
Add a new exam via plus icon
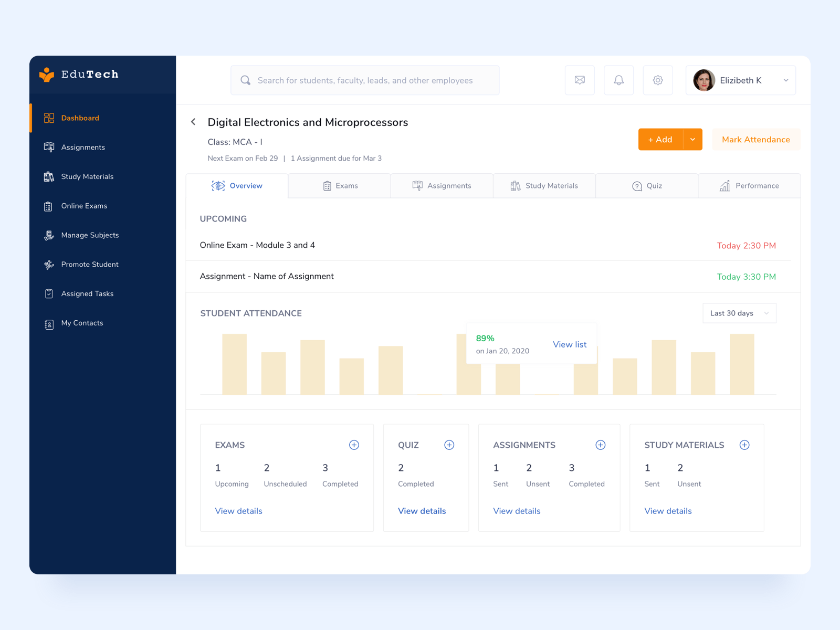354,445
